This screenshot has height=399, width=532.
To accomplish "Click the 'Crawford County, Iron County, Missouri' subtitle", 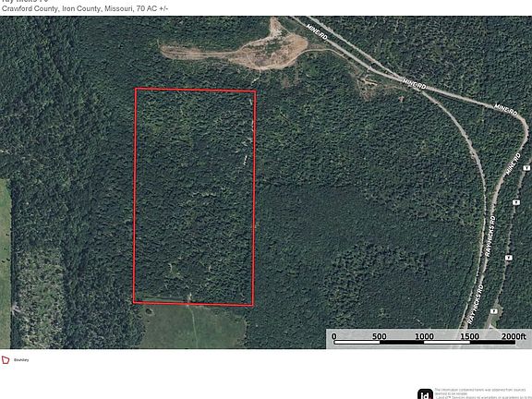I will 66,9.
